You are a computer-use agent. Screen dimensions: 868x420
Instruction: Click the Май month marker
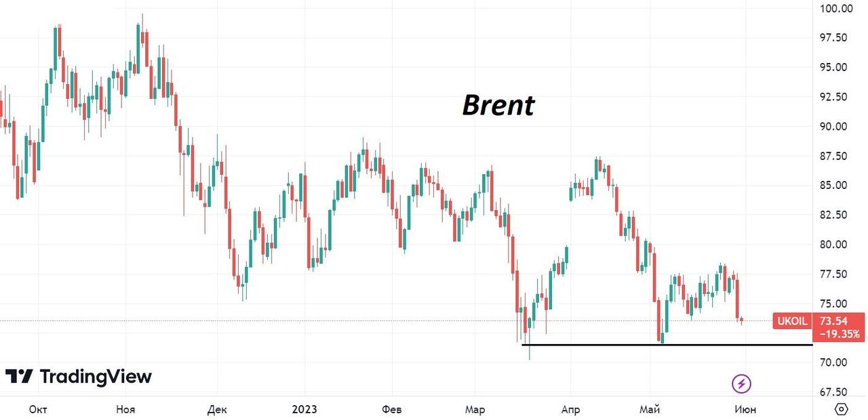pos(651,409)
